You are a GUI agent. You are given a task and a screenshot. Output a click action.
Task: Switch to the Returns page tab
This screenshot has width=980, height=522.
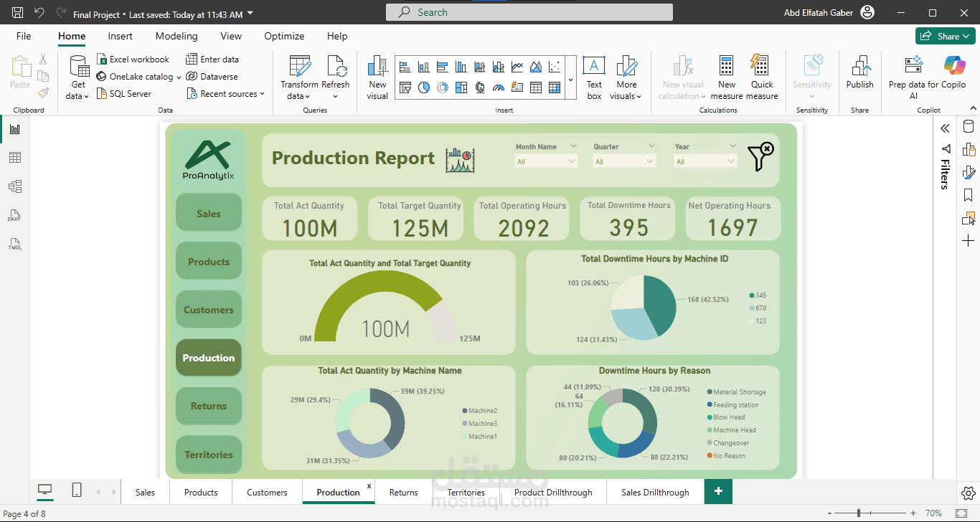403,493
